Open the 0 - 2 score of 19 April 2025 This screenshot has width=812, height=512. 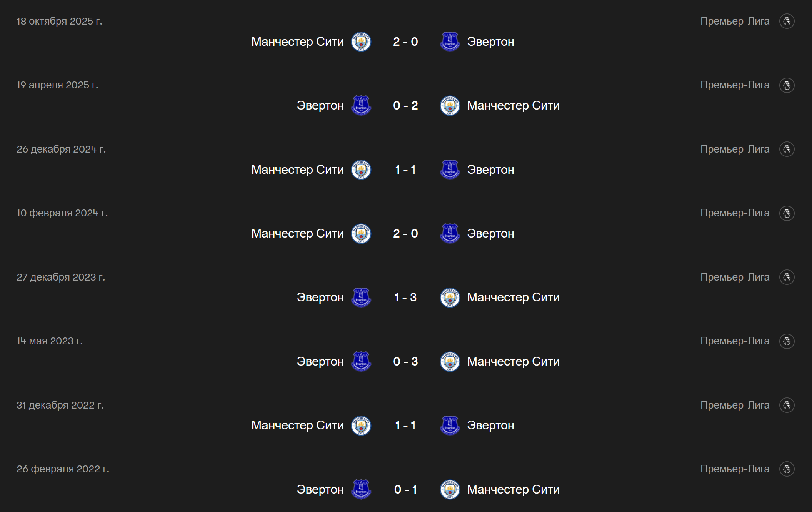[405, 105]
